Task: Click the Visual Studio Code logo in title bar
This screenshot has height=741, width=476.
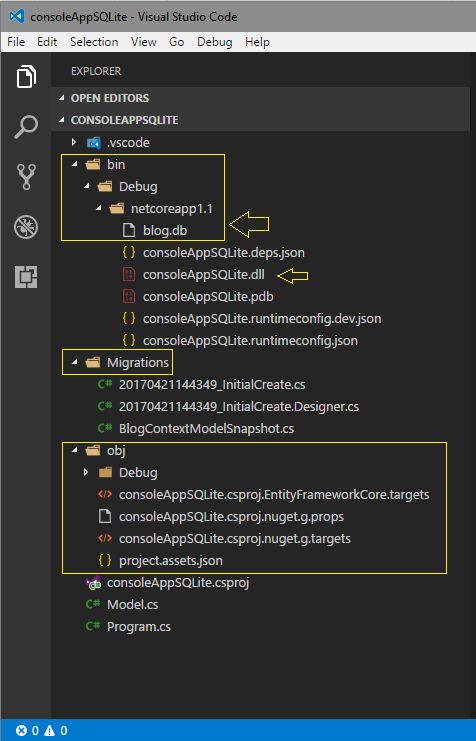Action: pyautogui.click(x=17, y=17)
